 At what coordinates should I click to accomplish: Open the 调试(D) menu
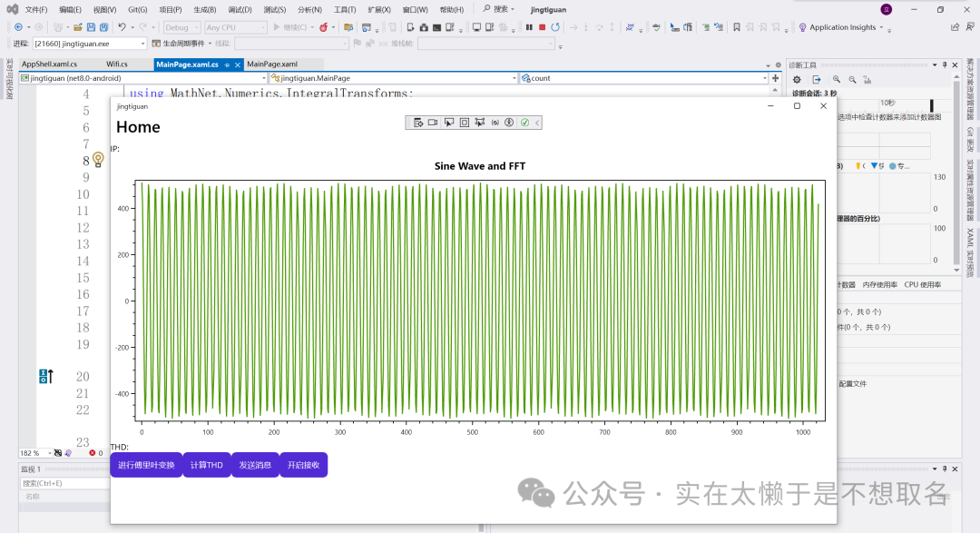click(240, 9)
